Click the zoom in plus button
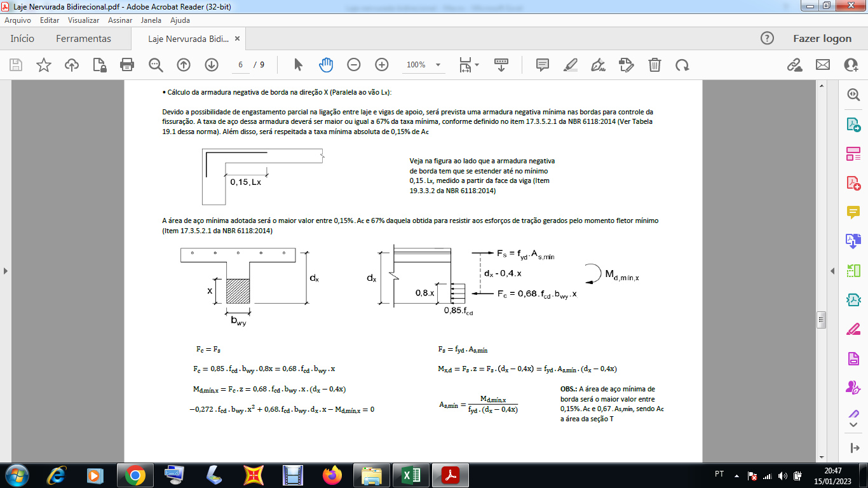The image size is (868, 488). point(382,65)
